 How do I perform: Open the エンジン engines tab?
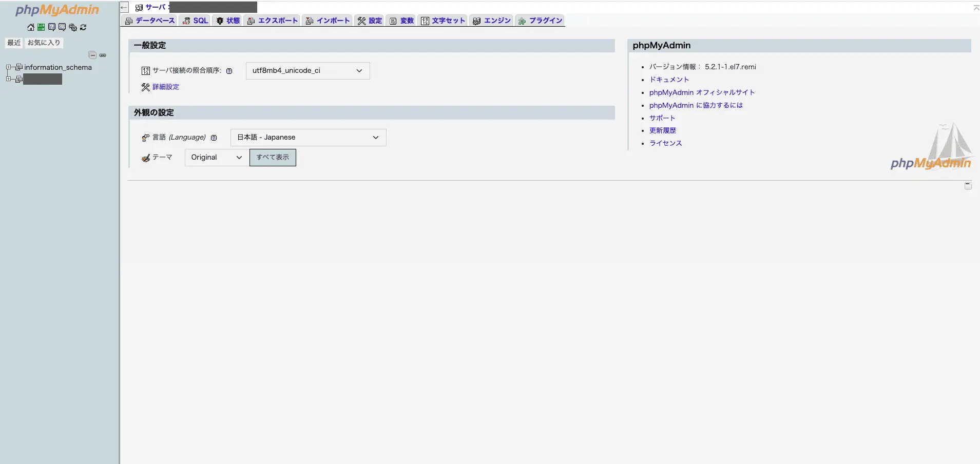492,21
